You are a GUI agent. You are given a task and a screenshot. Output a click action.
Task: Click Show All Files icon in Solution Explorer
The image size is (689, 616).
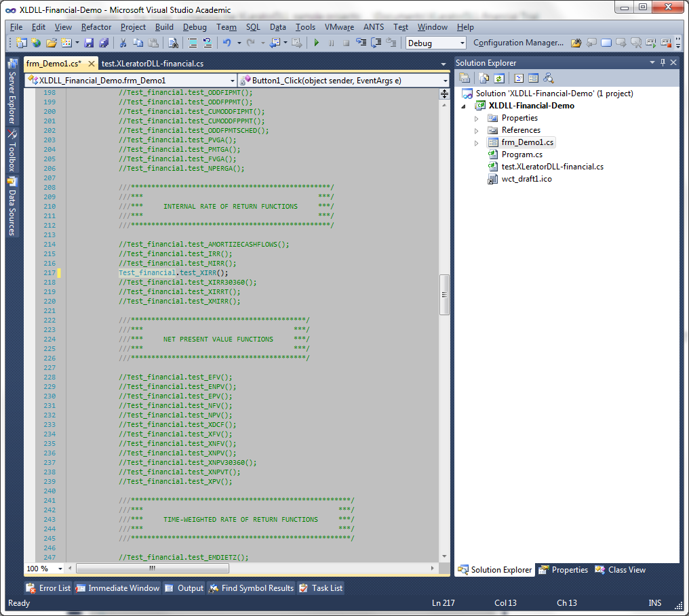pos(484,79)
